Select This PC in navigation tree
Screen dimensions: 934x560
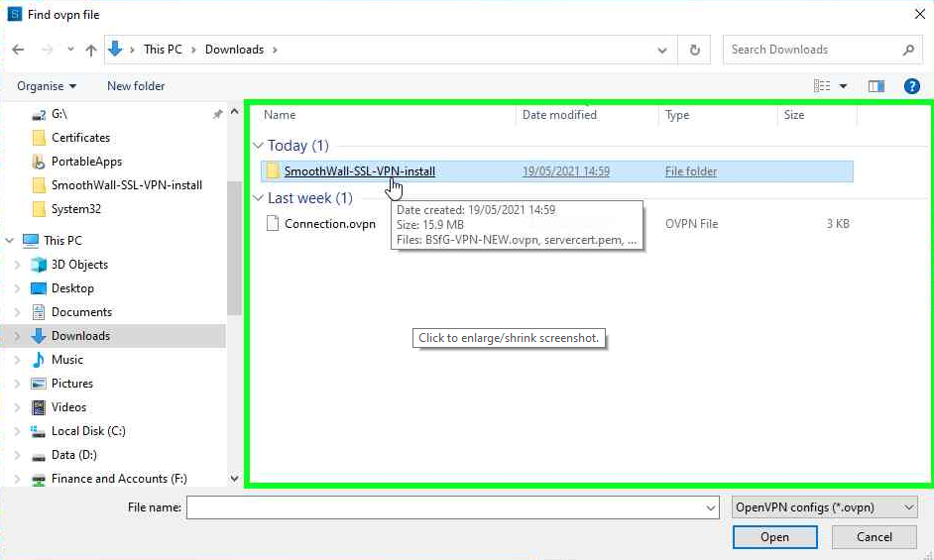(x=62, y=241)
